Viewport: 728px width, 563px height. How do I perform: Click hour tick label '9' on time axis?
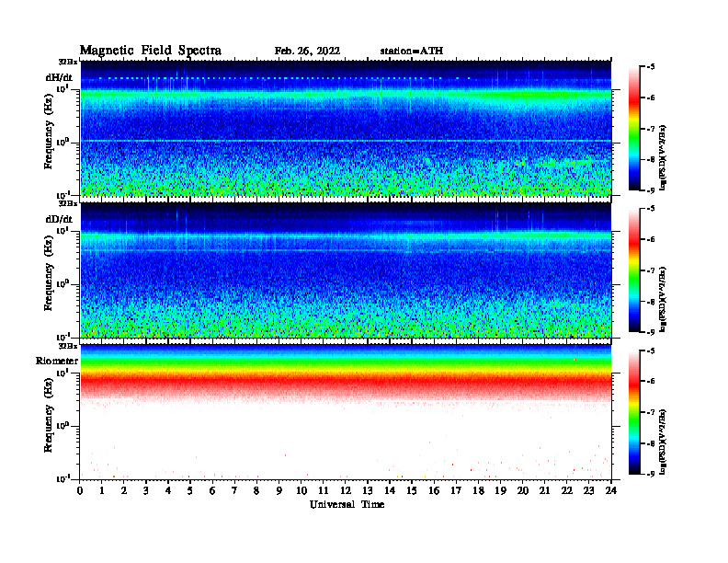(279, 490)
